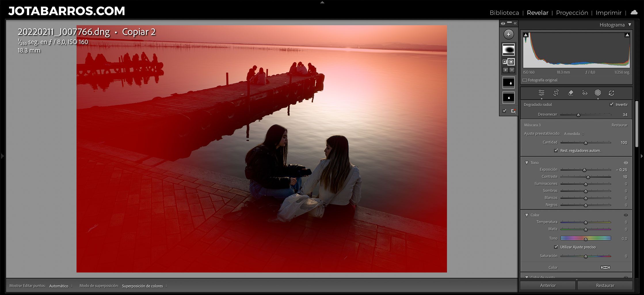Uncheck the Invertir checkbox
Screen dimensions: 644x295
click(611, 104)
